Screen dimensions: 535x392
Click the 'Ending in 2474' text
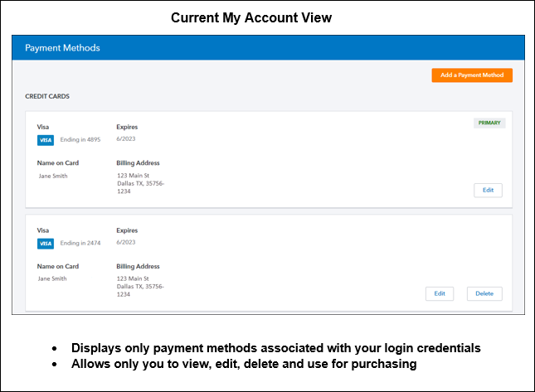[x=80, y=243]
